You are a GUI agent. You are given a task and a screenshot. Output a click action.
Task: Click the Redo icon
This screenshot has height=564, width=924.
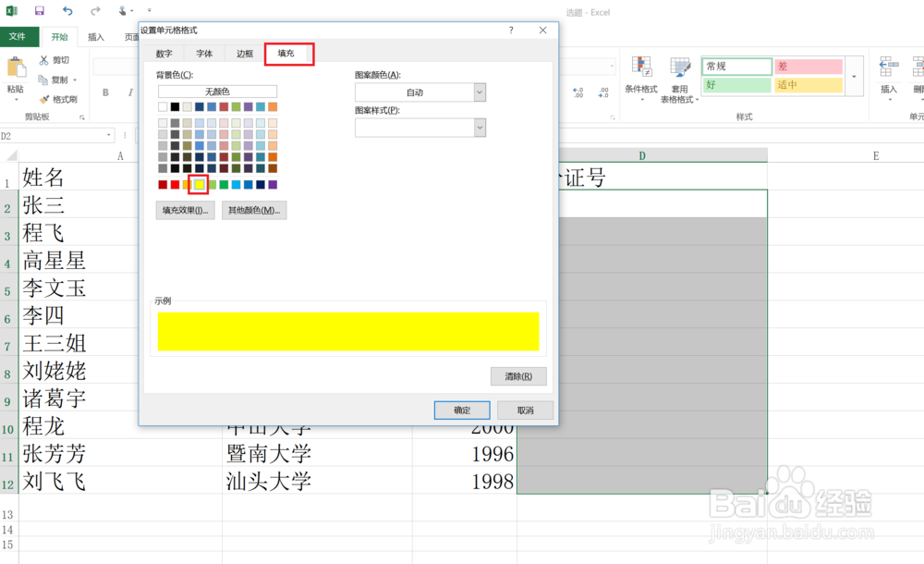coord(94,11)
